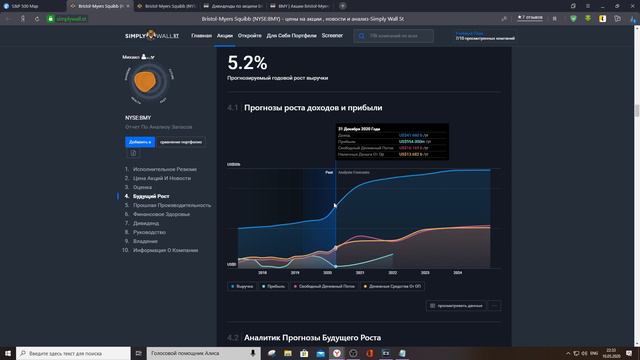
Task: Expand the user account dropdown in sidebar
Action: [x=151, y=57]
